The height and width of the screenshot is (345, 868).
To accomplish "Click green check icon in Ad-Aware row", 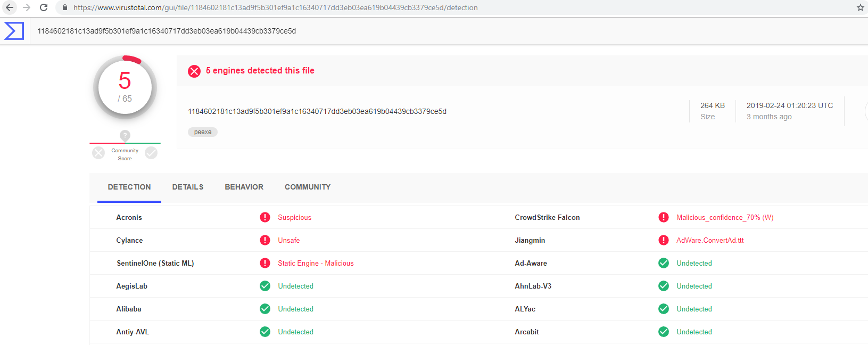I will pyautogui.click(x=664, y=263).
